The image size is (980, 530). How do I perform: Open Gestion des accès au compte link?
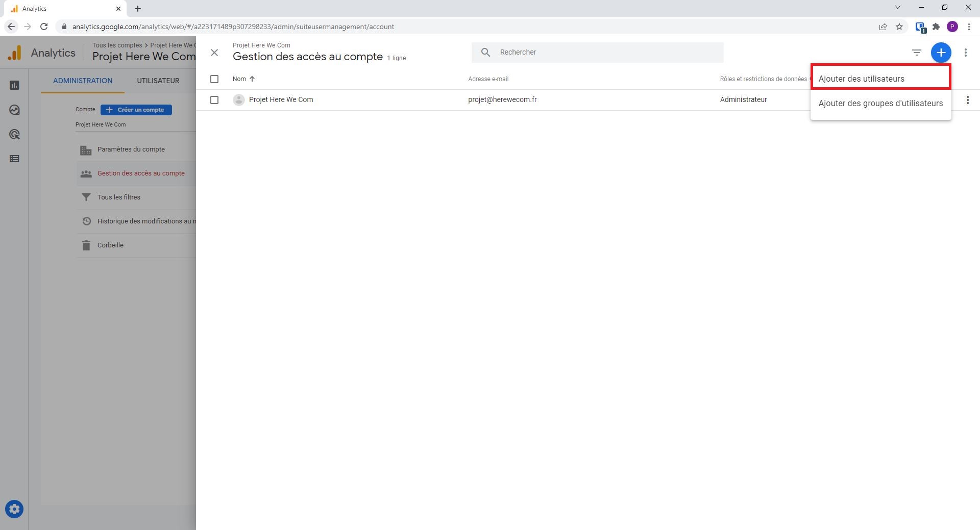pyautogui.click(x=141, y=173)
